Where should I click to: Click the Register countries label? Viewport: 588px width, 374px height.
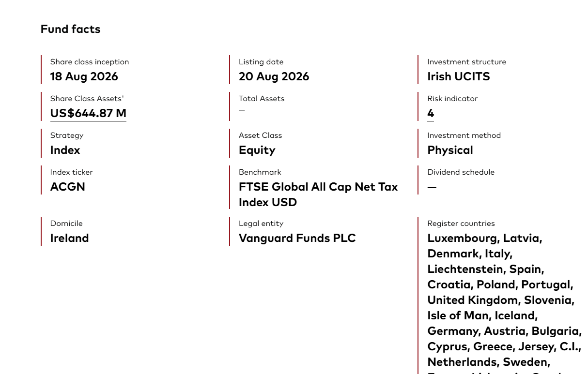click(x=461, y=224)
